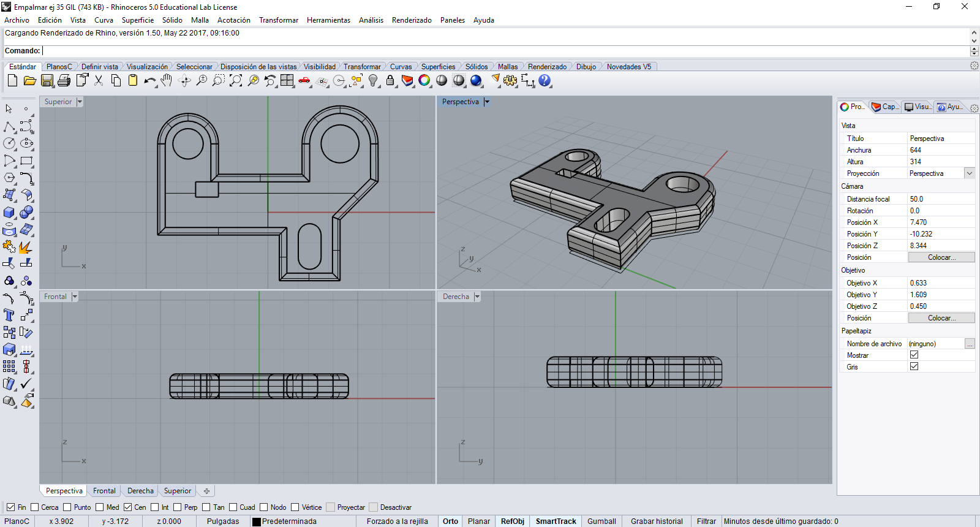Viewport: 980px width, 527px height.
Task: Click the Rectangle drawing tool
Action: pyautogui.click(x=26, y=161)
